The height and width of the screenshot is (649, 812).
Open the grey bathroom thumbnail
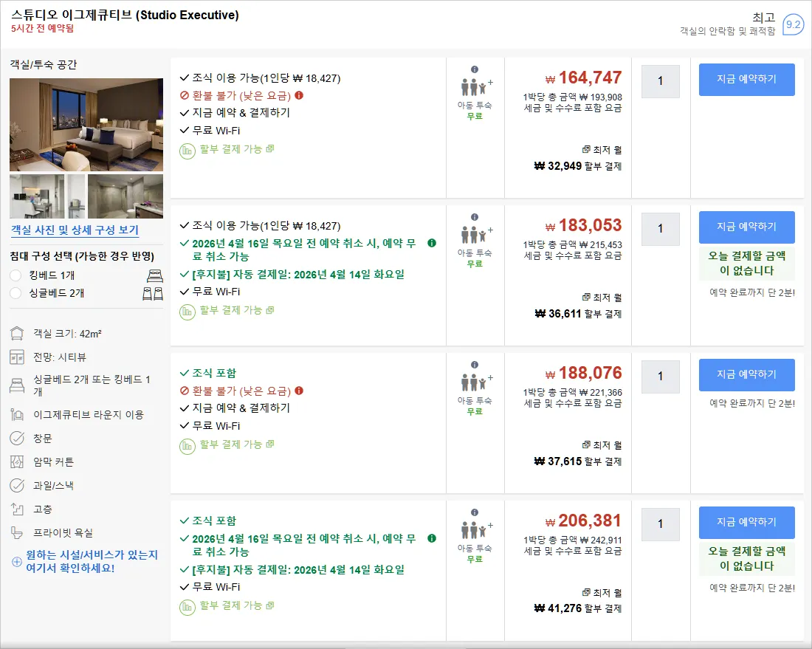click(x=125, y=196)
